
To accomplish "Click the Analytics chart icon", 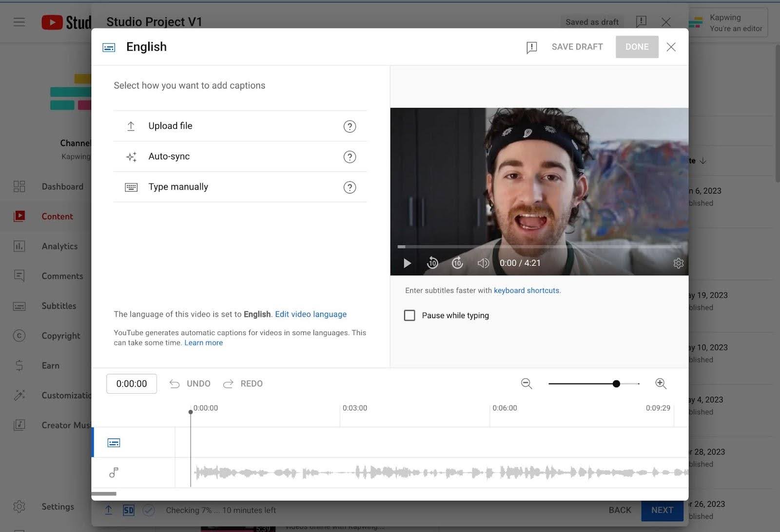I will (x=19, y=246).
